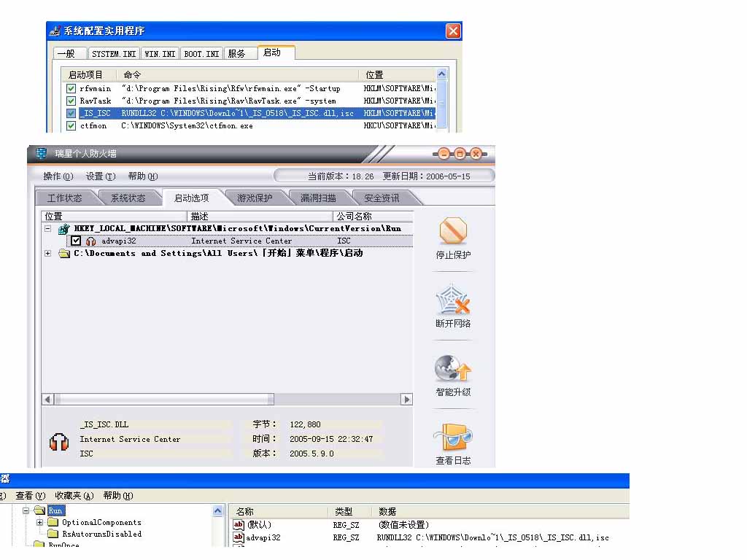
Task: Switch to the 系统状态 tab
Action: [128, 198]
